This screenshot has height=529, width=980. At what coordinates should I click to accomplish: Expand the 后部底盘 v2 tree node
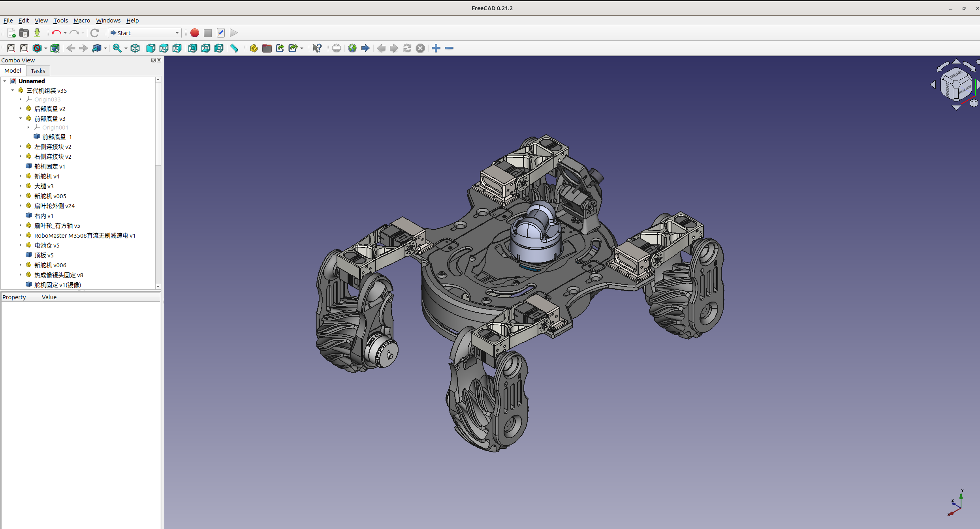pos(21,109)
